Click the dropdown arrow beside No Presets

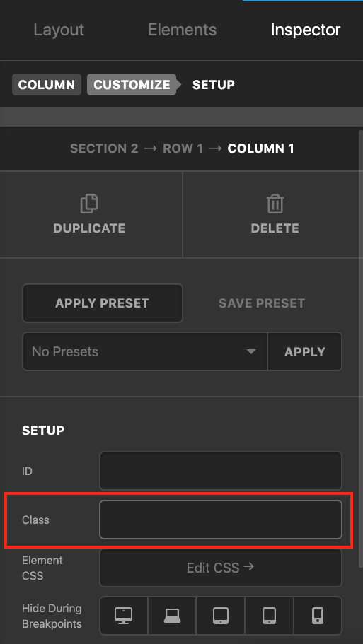pos(250,351)
